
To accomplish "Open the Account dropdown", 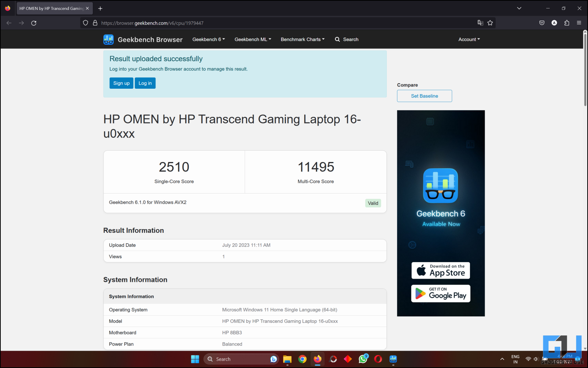I will click(x=469, y=39).
